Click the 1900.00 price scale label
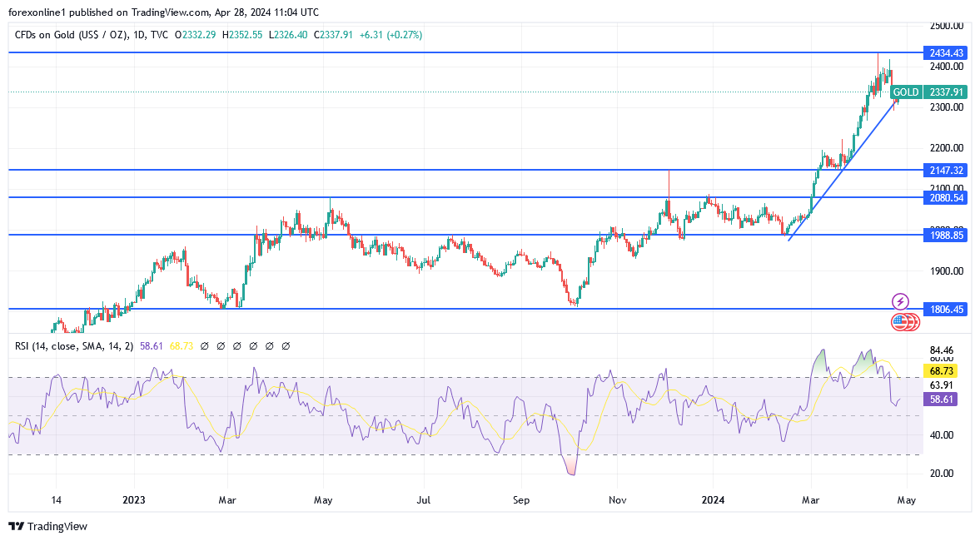The height and width of the screenshot is (541, 980). (x=946, y=271)
